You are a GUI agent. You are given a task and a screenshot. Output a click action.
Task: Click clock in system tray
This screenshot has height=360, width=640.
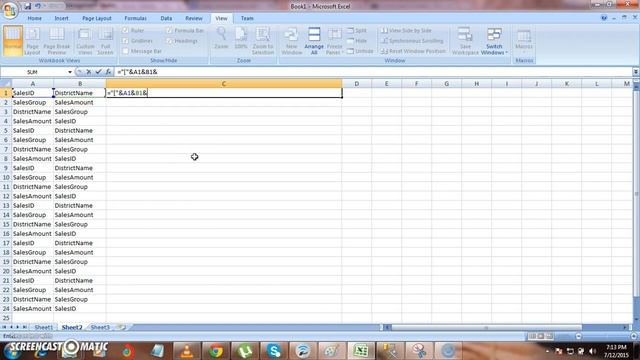pos(616,351)
